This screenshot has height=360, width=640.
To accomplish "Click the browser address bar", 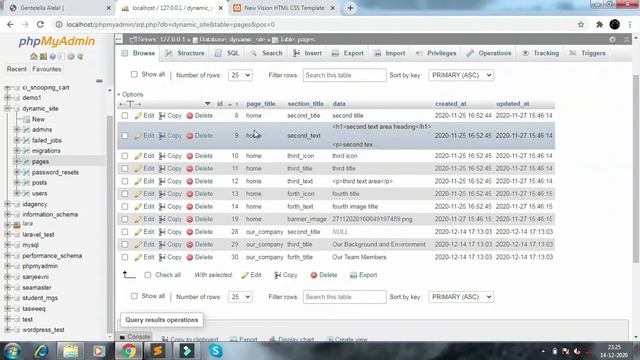I will click(318, 24).
